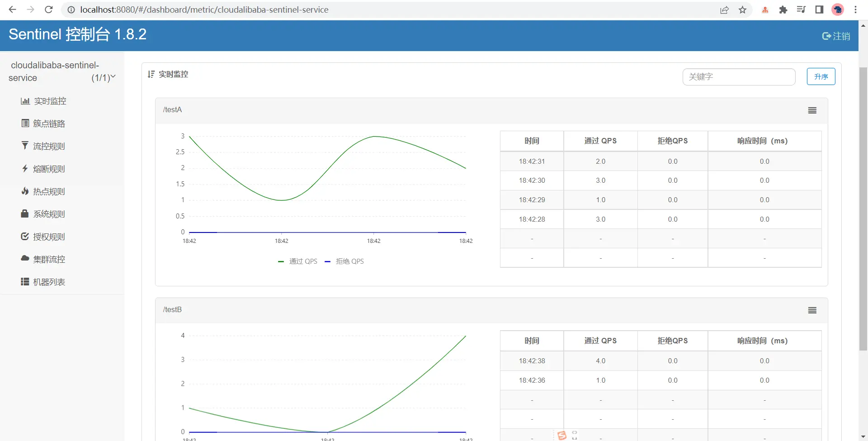Click the 18:42:38 time cell in /testB

[532, 360]
